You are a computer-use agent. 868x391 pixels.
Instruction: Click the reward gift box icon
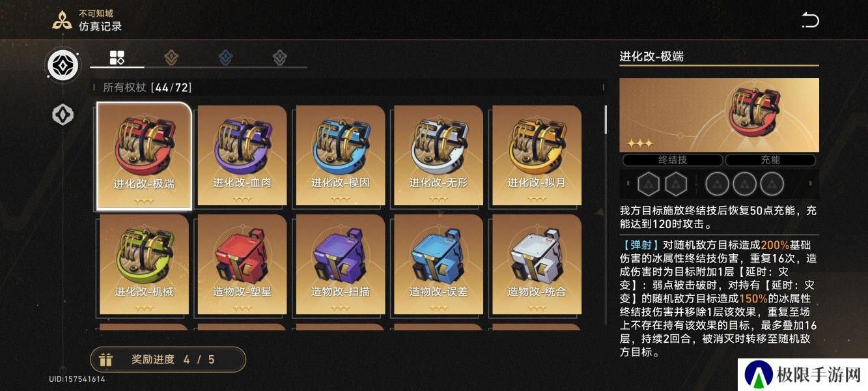click(105, 359)
